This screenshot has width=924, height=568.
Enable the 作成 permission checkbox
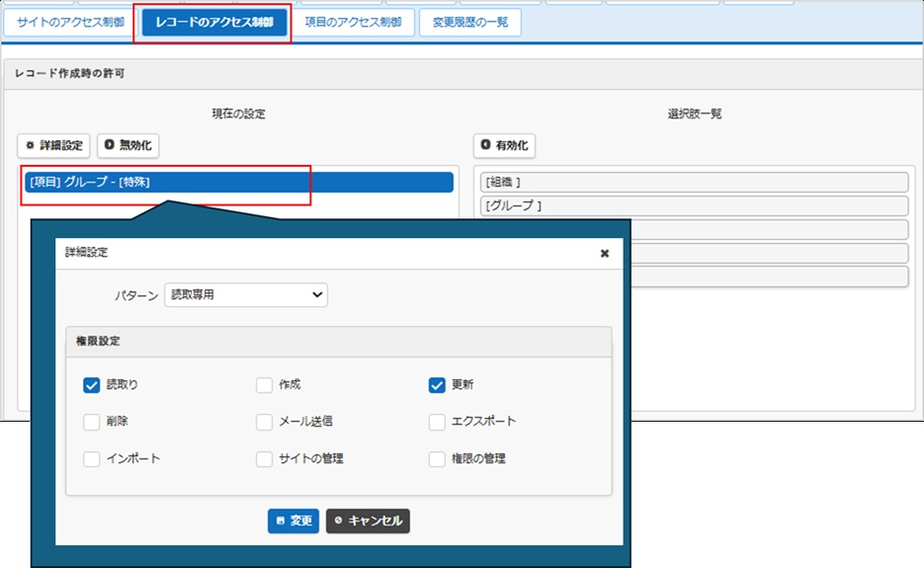264,385
